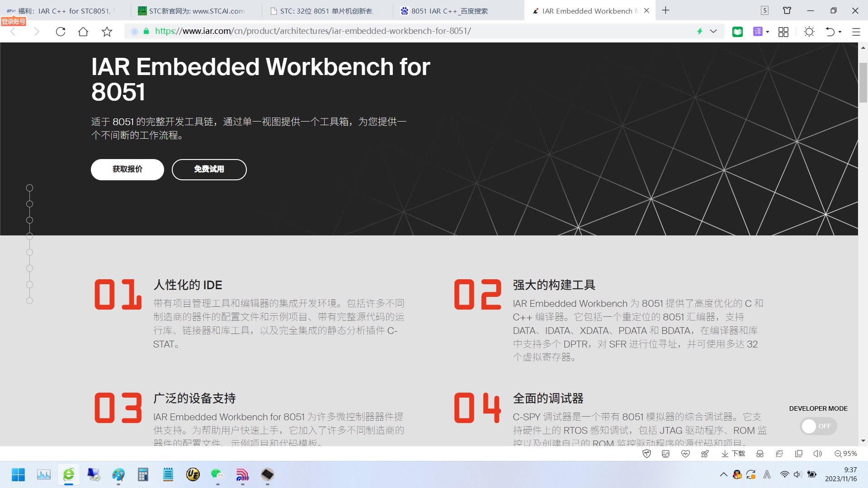Select the eighth page navigation dot
The height and width of the screenshot is (488, 868).
[29, 301]
